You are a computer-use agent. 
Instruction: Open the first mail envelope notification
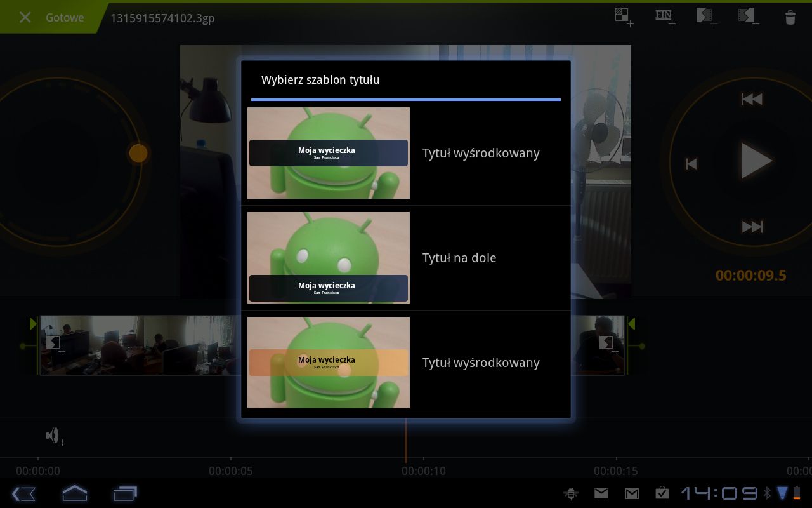point(601,493)
